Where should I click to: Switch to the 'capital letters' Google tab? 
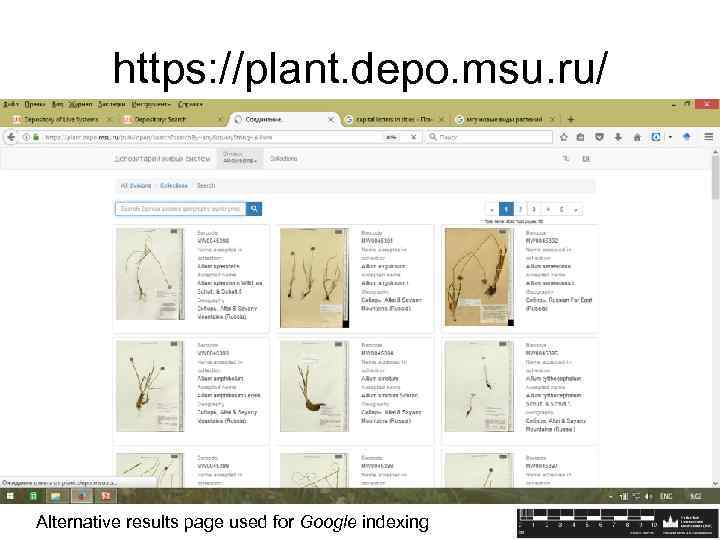394,119
